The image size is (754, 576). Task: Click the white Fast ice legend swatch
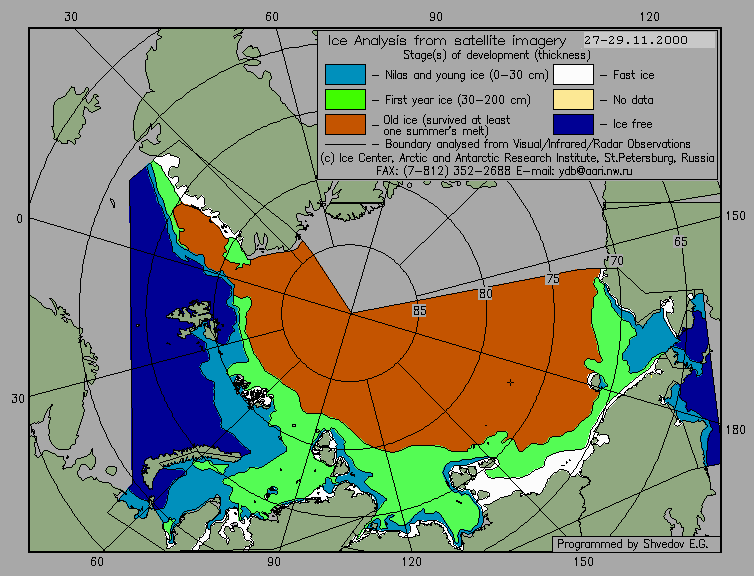573,75
